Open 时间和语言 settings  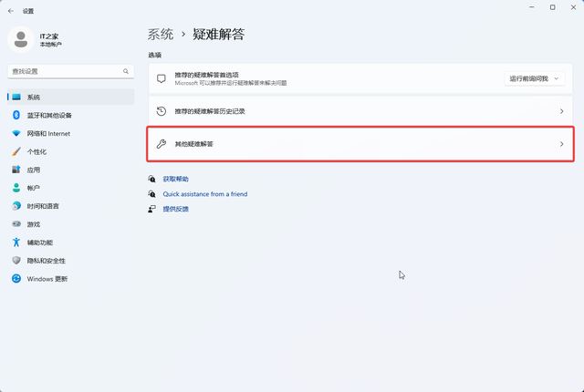coord(71,206)
